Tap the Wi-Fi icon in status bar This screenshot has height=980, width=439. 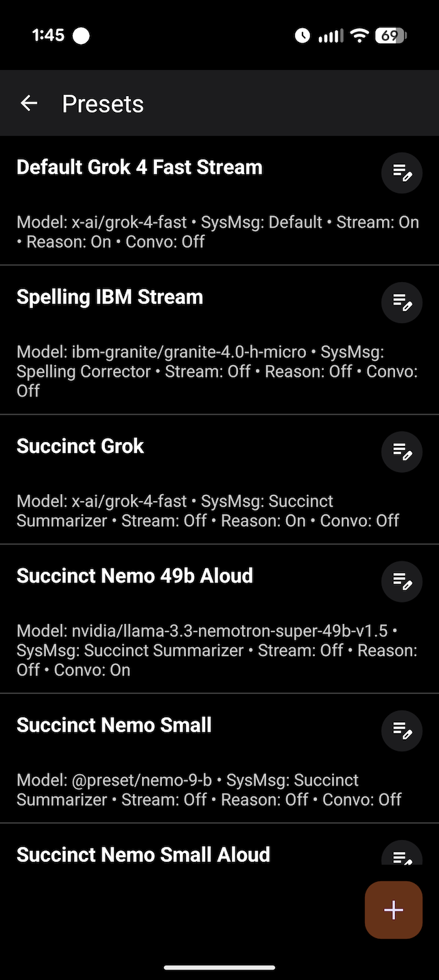point(359,36)
